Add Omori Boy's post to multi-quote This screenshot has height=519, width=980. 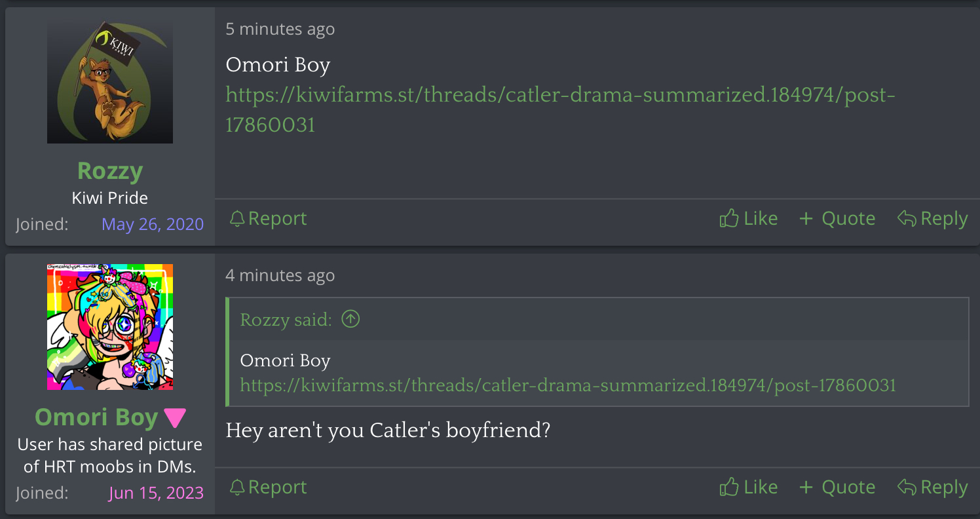click(837, 488)
